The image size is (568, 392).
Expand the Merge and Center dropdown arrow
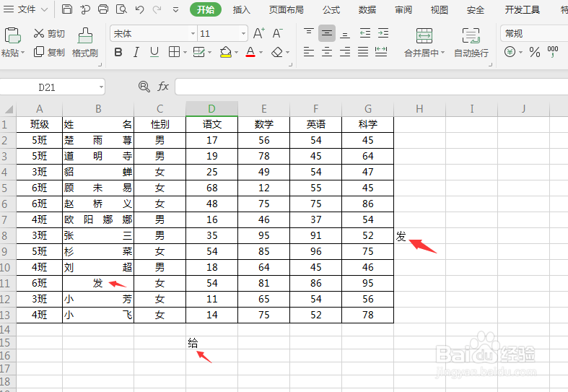point(442,53)
